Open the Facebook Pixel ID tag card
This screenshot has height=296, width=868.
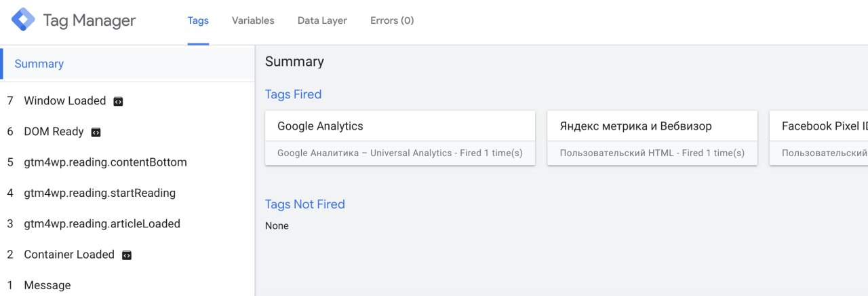818,138
